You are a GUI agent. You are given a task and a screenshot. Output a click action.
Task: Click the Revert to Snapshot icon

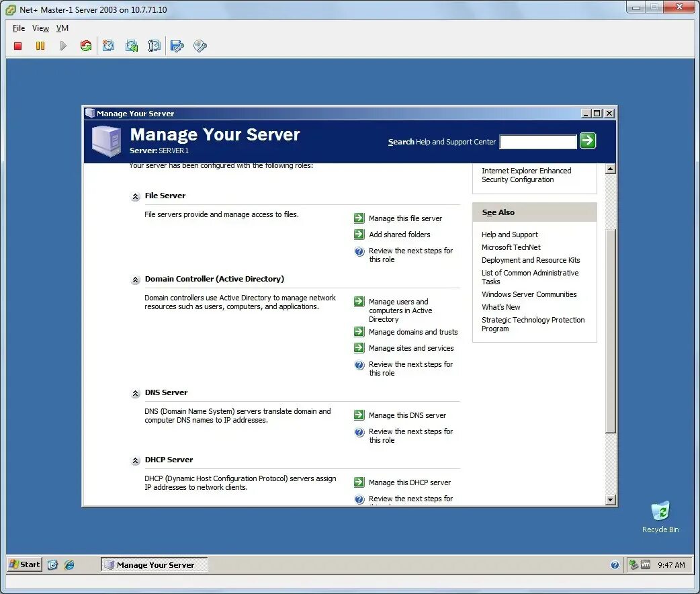tap(132, 46)
